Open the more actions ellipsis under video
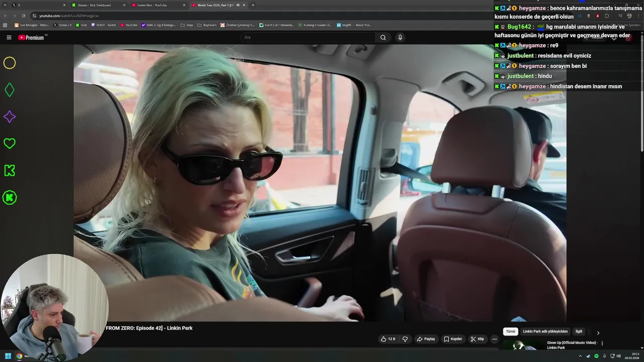Viewport: 644px width, 362px height. tap(494, 339)
